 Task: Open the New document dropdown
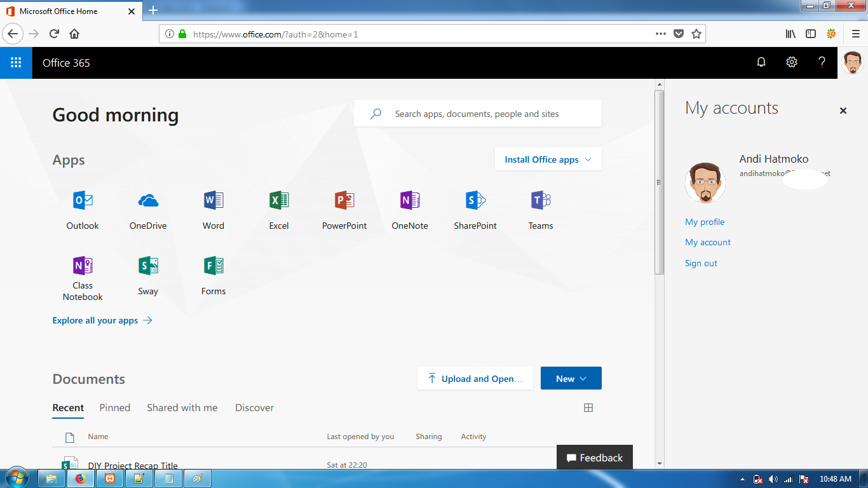tap(570, 377)
